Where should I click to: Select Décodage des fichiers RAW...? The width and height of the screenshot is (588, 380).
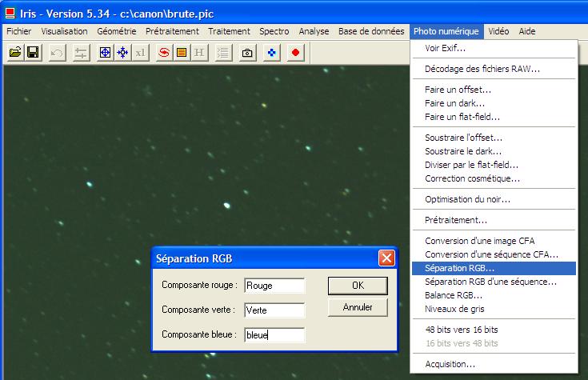coord(494,69)
